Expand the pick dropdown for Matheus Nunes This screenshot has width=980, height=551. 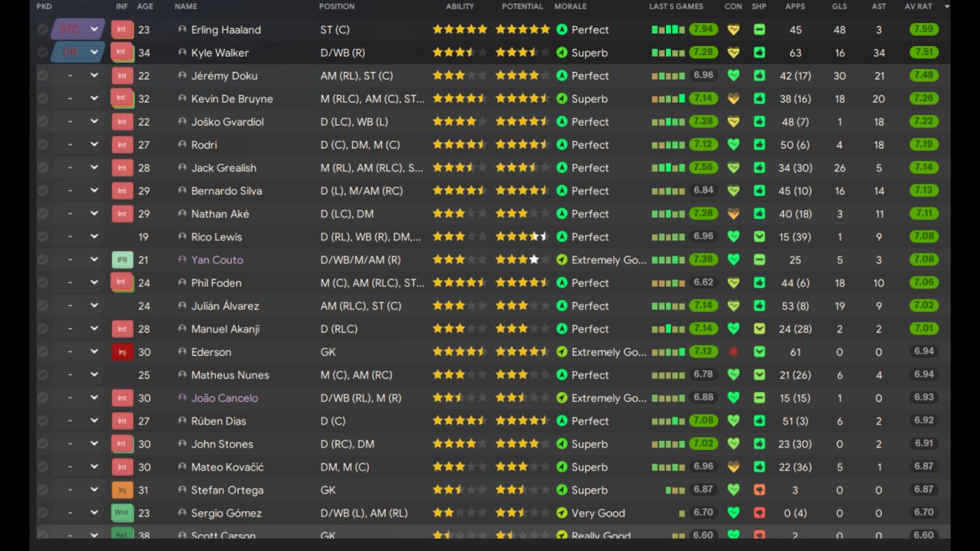(x=94, y=375)
